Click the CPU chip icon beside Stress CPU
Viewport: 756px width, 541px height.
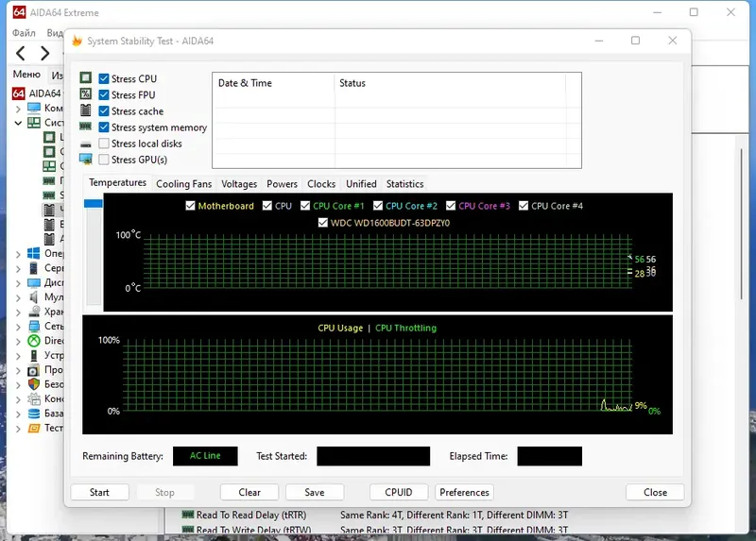tap(86, 78)
